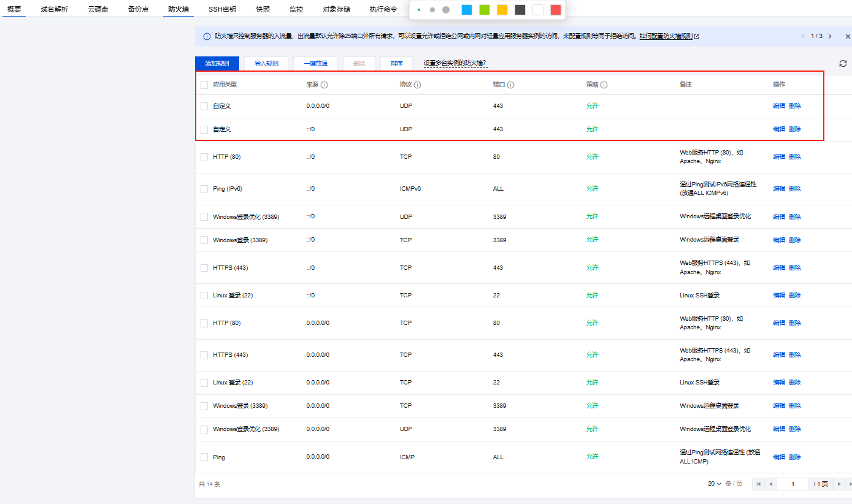Viewport: 852px width, 504px height.
Task: Click the refresh icon above the rules table
Action: pos(843,63)
